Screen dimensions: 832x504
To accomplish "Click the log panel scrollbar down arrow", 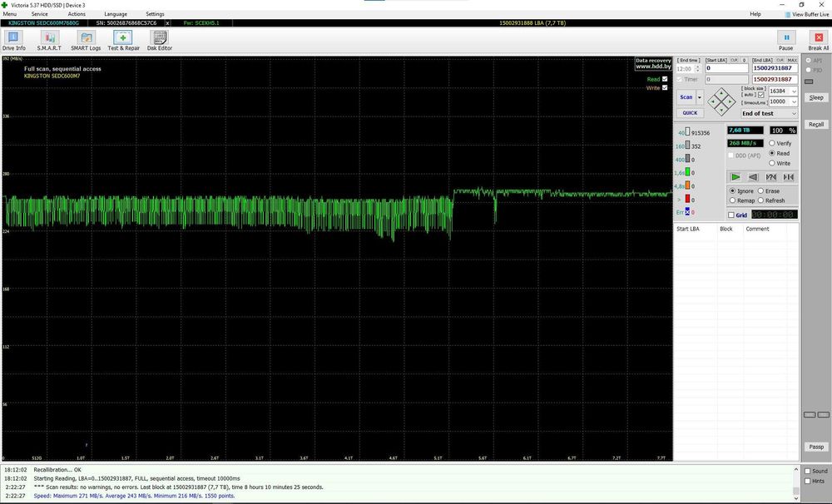I will [x=796, y=497].
